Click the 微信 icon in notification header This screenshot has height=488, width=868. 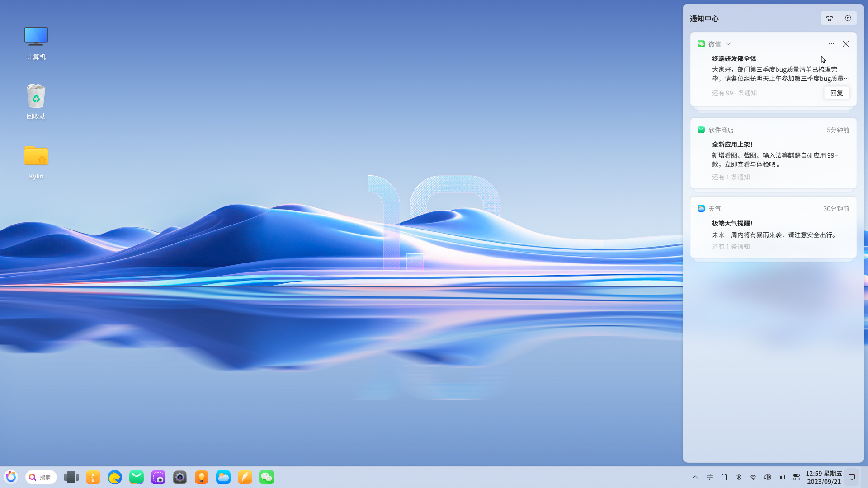[701, 44]
